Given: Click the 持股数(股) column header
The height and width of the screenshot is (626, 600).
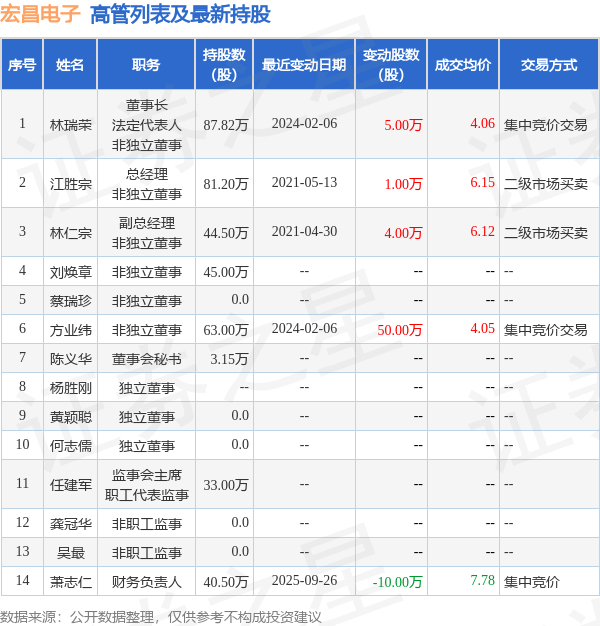Looking at the screenshot, I should pyautogui.click(x=224, y=65).
